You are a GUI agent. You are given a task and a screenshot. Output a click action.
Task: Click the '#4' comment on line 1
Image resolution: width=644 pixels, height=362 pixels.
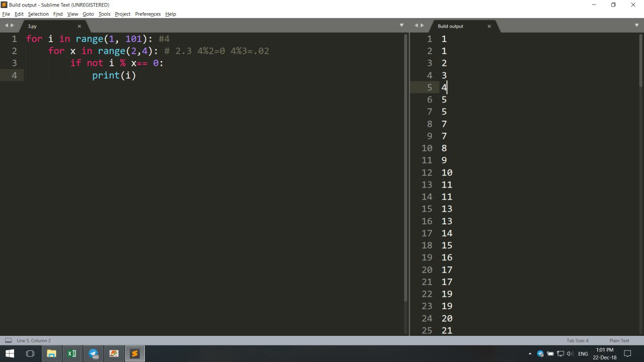point(164,39)
